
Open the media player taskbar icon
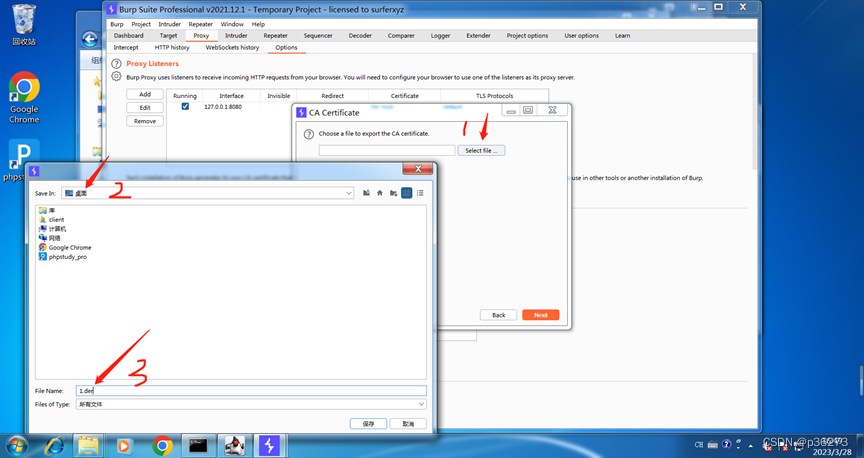pos(123,445)
